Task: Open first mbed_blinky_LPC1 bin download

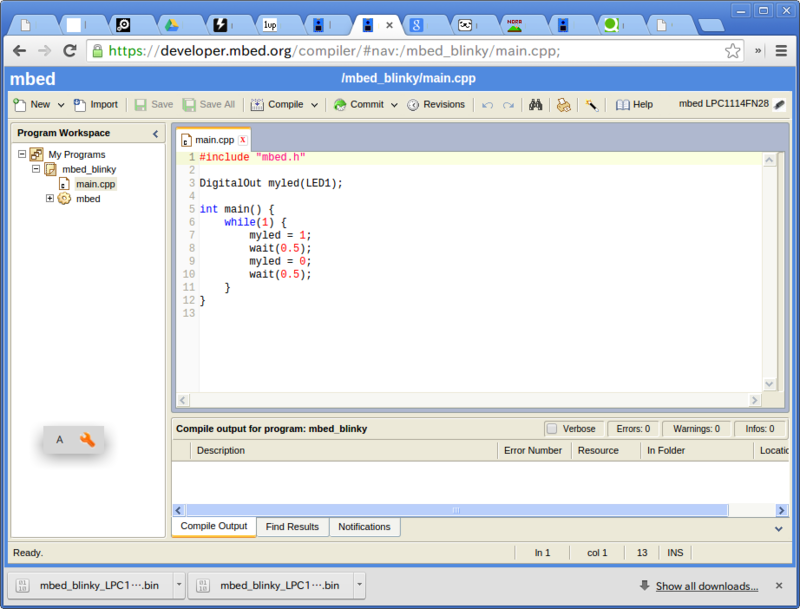Action: tap(92, 586)
